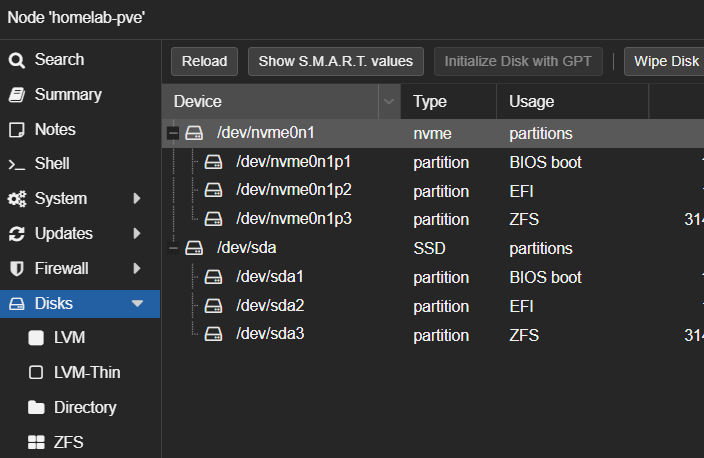Image resolution: width=704 pixels, height=458 pixels.
Task: Open the Shell terminal icon
Action: 16,164
